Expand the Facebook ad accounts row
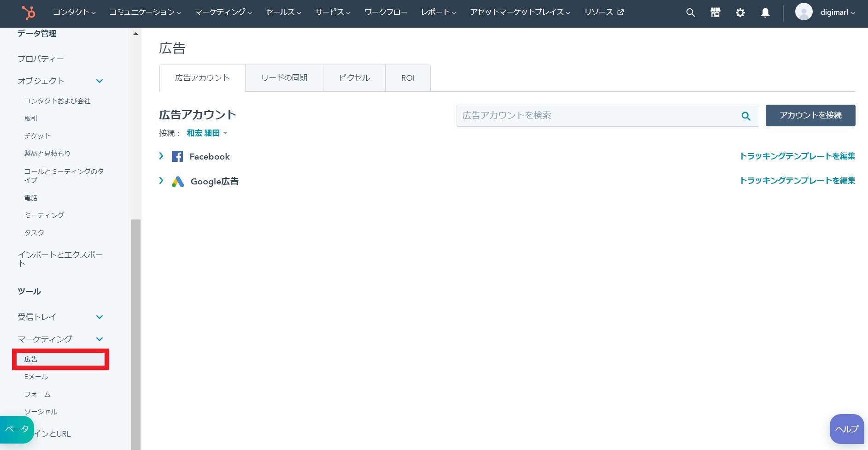 [x=161, y=156]
